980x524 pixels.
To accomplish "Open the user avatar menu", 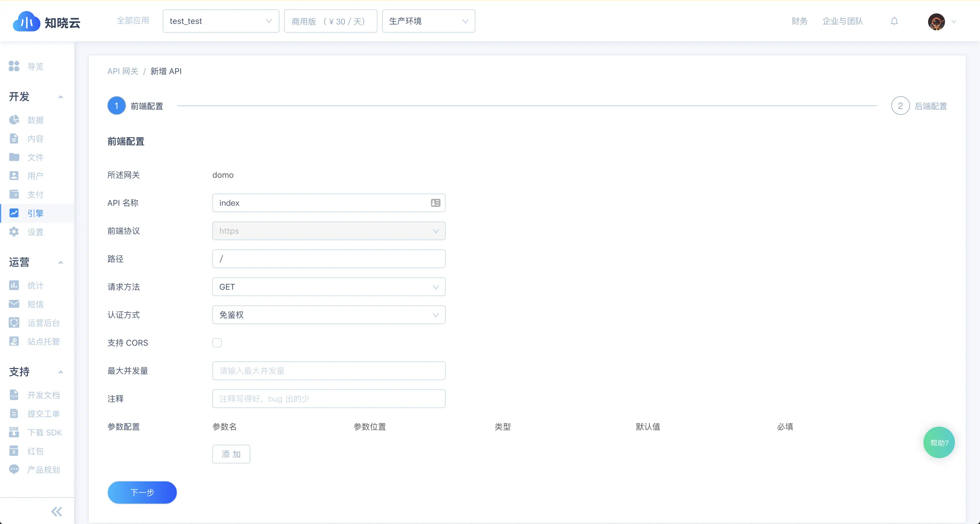I will click(x=936, y=22).
